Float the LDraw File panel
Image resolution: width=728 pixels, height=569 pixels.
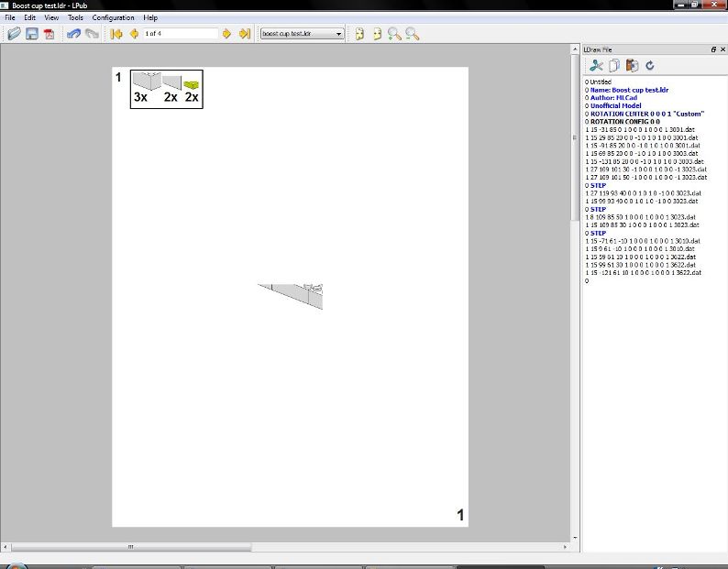pyautogui.click(x=712, y=49)
